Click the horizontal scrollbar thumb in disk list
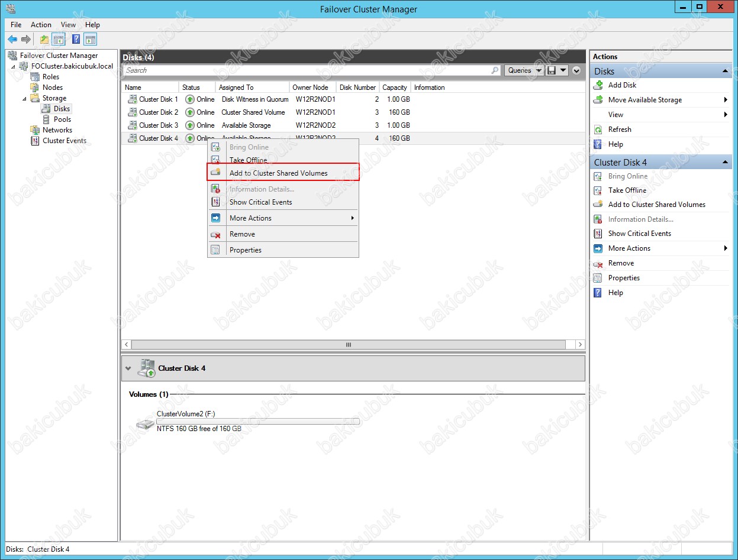Viewport: 738px width, 560px height. tap(349, 344)
